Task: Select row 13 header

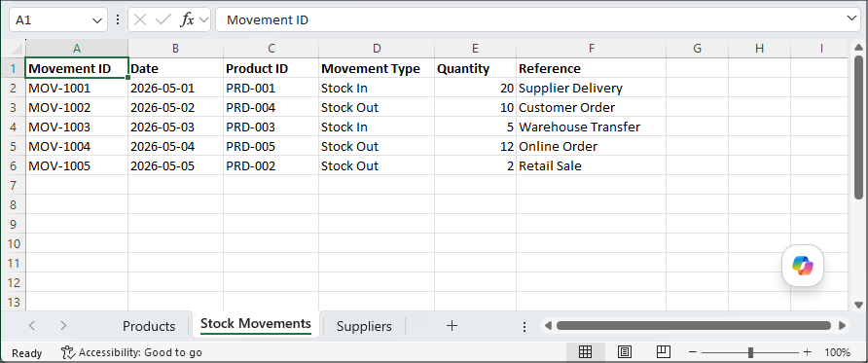Action: point(14,302)
